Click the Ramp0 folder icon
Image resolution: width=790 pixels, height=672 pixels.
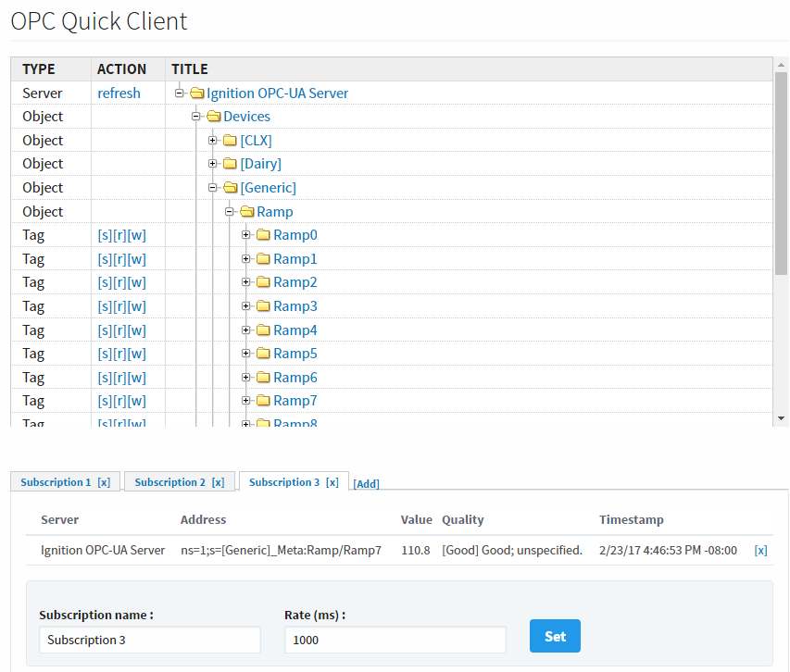(x=263, y=234)
